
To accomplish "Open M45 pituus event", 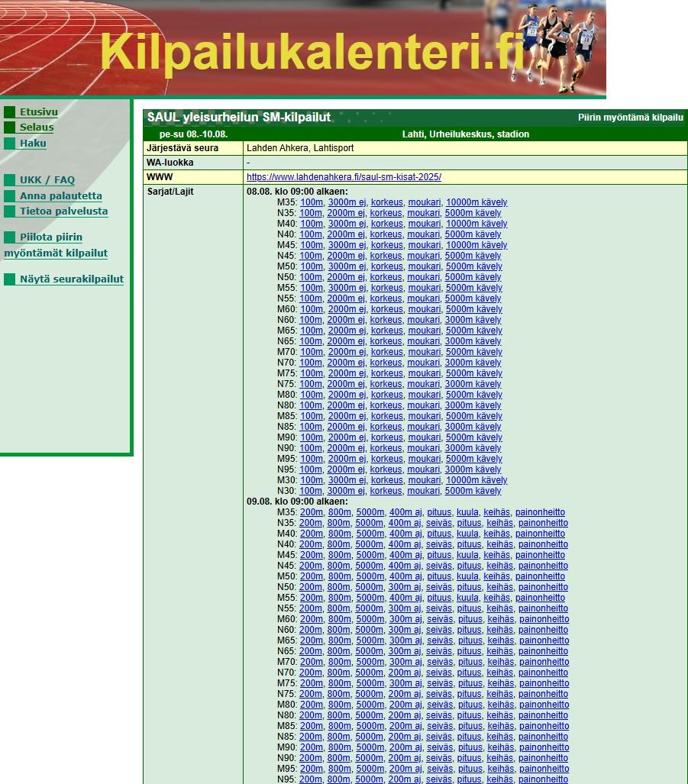I will pyautogui.click(x=440, y=555).
